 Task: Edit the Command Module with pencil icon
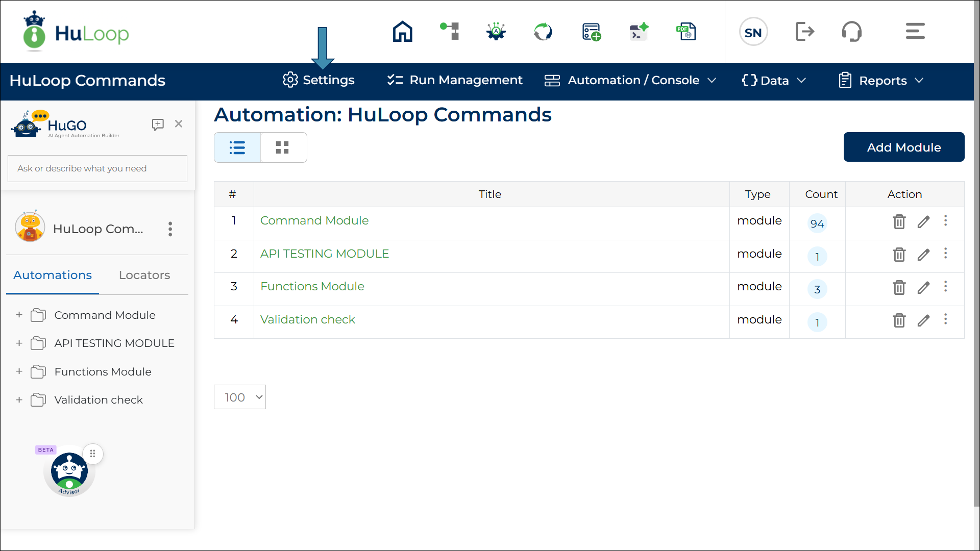pyautogui.click(x=923, y=221)
